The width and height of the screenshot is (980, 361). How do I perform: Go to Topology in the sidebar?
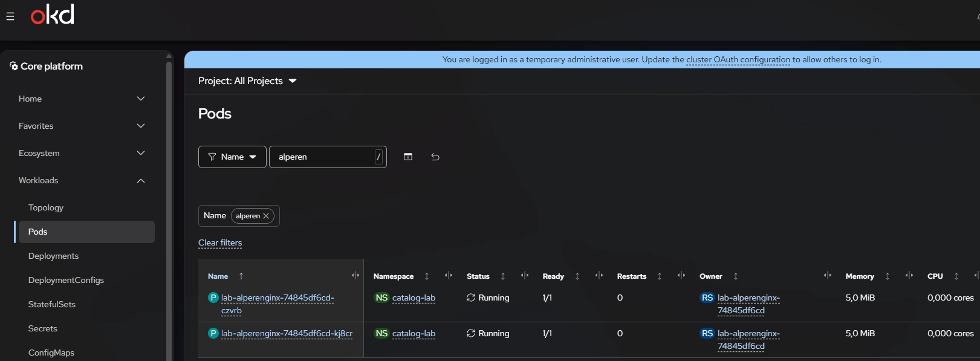point(46,207)
